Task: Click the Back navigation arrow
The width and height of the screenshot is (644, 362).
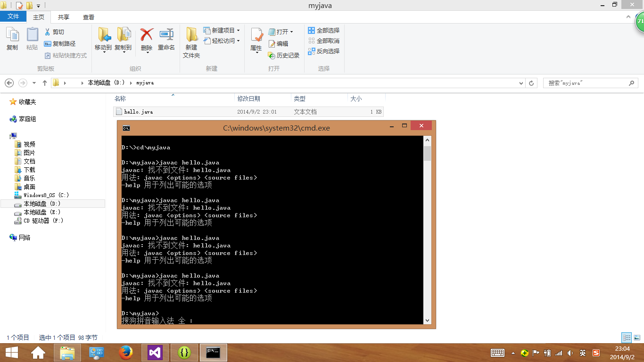Action: [9, 83]
